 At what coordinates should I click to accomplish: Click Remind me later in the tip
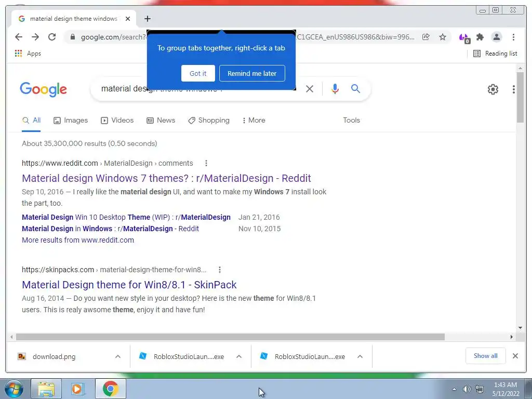[252, 73]
